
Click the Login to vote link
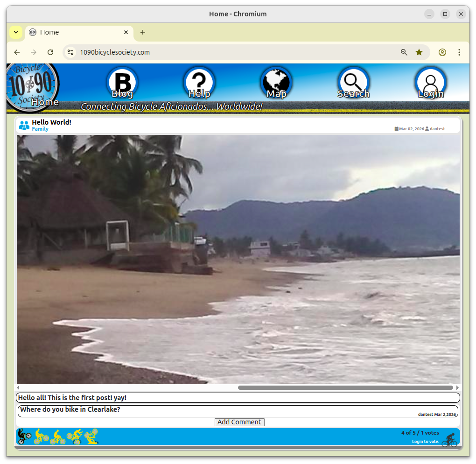425,441
